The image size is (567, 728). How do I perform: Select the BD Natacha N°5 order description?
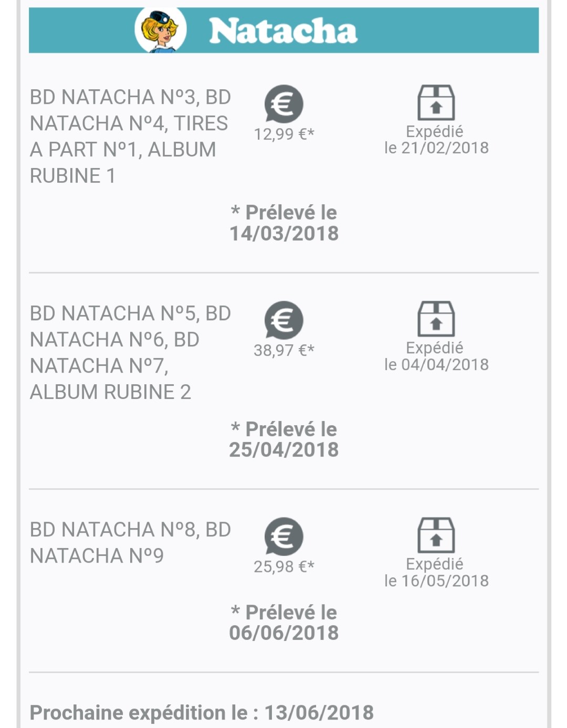130,353
